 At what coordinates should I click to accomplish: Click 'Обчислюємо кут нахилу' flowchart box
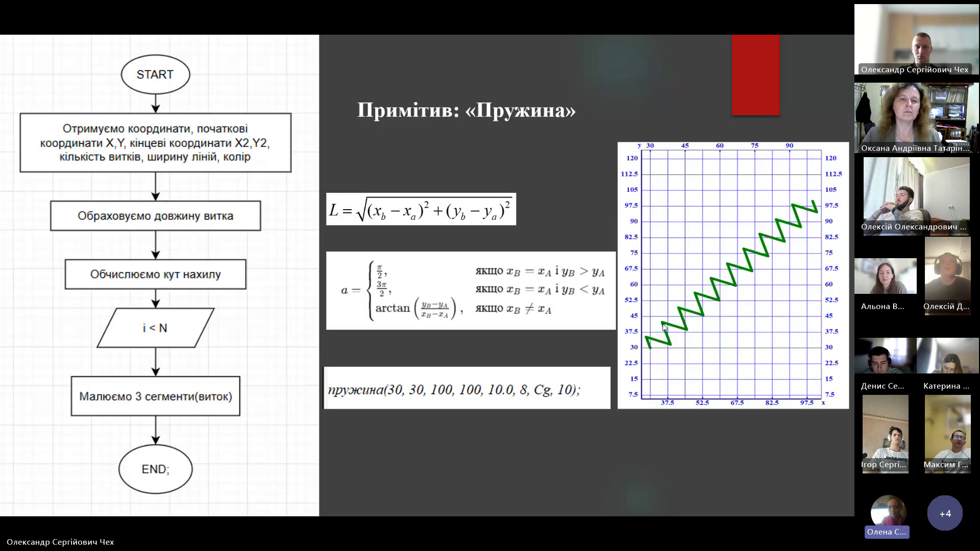(155, 274)
